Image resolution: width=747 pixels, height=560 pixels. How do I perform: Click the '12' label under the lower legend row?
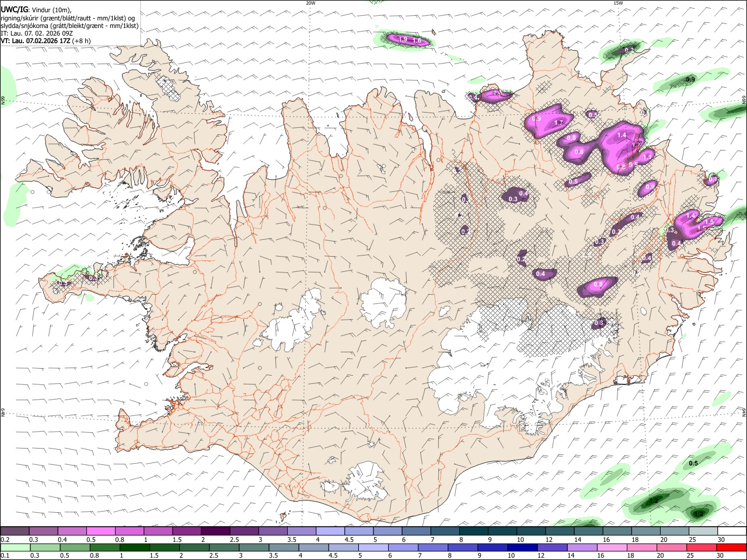click(541, 556)
